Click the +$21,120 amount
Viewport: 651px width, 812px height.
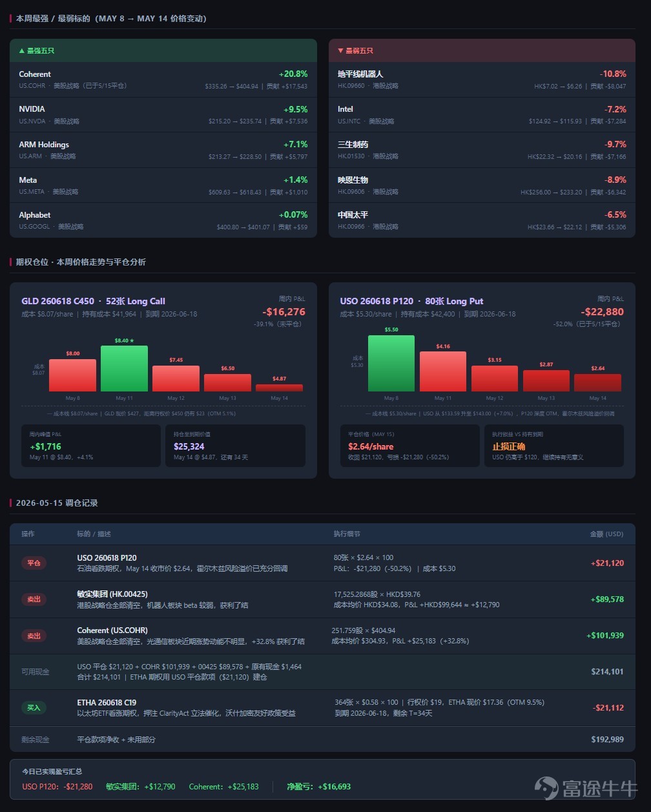[x=608, y=563]
